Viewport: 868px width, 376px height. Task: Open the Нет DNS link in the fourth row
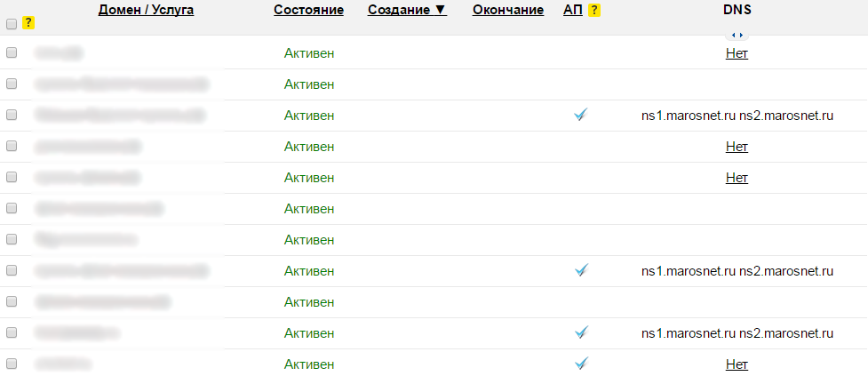[x=737, y=147]
